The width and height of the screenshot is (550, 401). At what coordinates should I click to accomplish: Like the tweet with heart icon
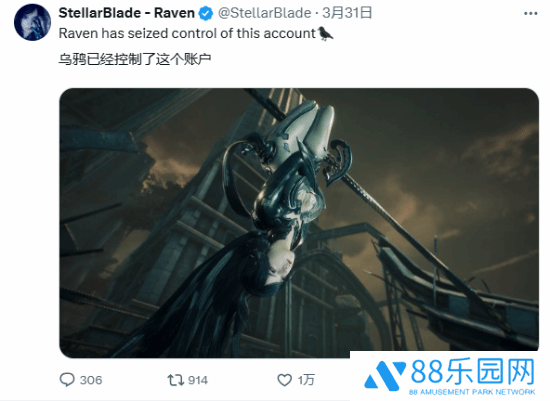tap(284, 380)
